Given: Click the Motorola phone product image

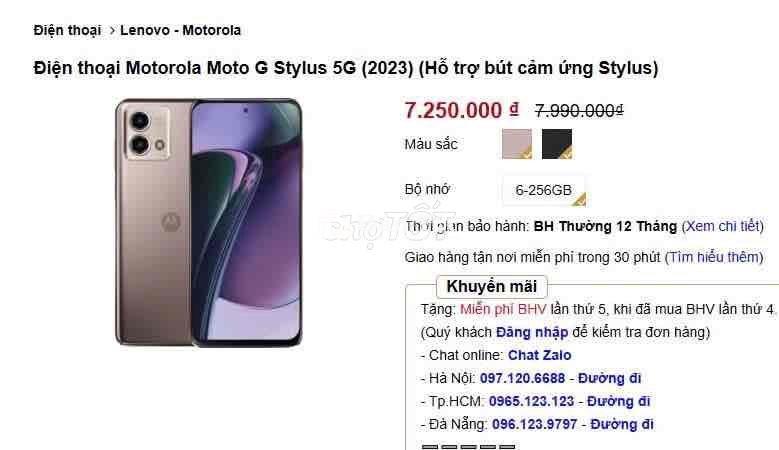Looking at the screenshot, I should click(209, 223).
